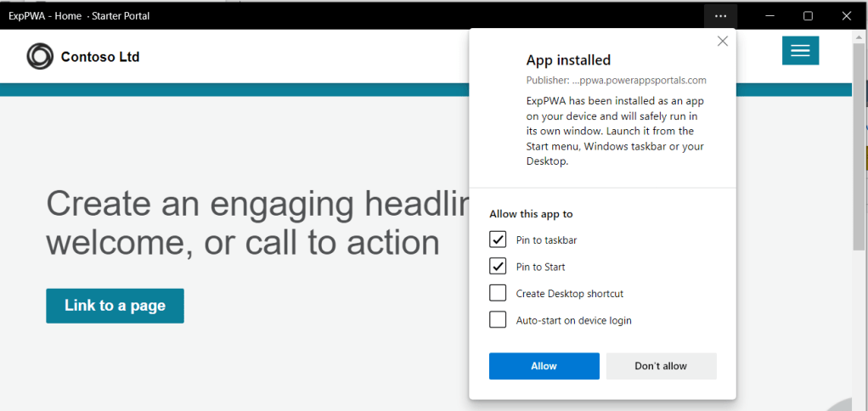Viewport: 868px width, 411px height.
Task: Click the Link to a page button
Action: coord(115,306)
